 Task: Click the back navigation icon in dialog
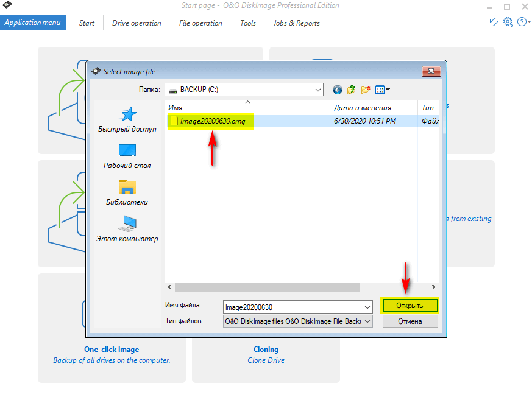337,90
